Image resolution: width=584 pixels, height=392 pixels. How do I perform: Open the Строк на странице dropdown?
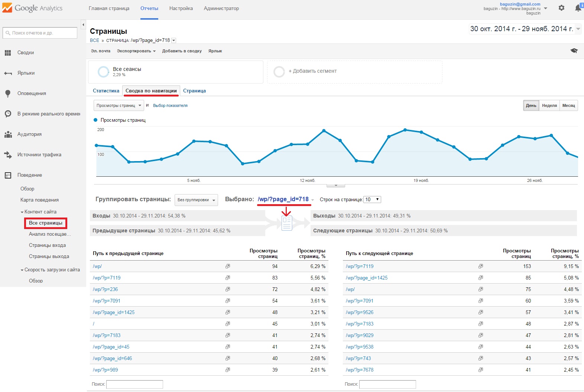372,199
